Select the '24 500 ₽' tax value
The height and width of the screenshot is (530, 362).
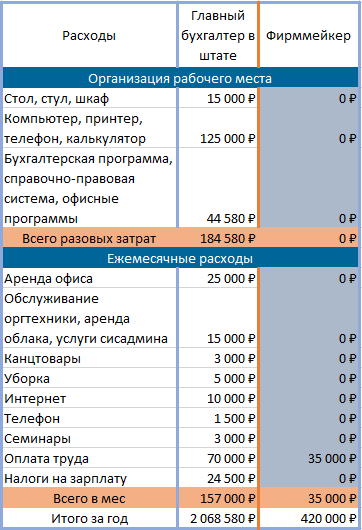[218, 478]
